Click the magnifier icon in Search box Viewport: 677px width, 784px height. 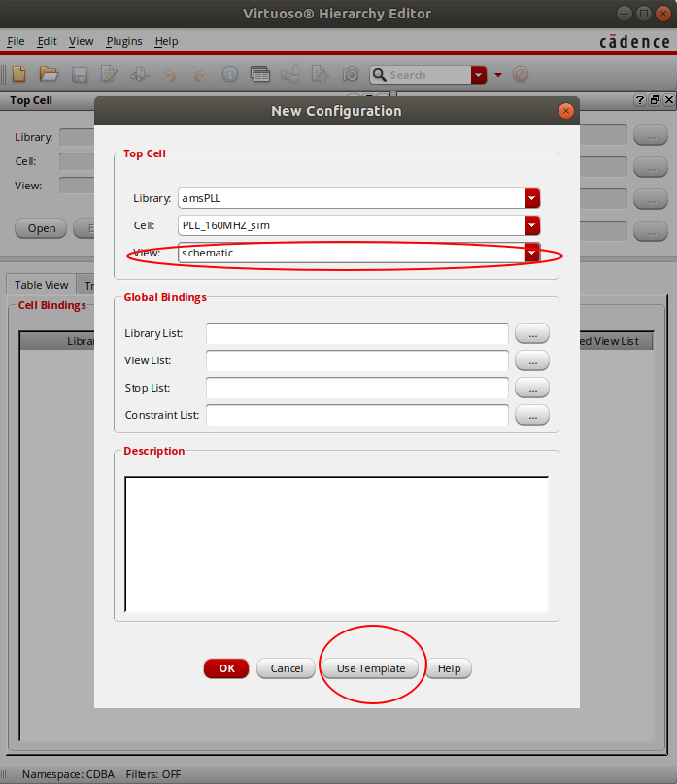(380, 75)
